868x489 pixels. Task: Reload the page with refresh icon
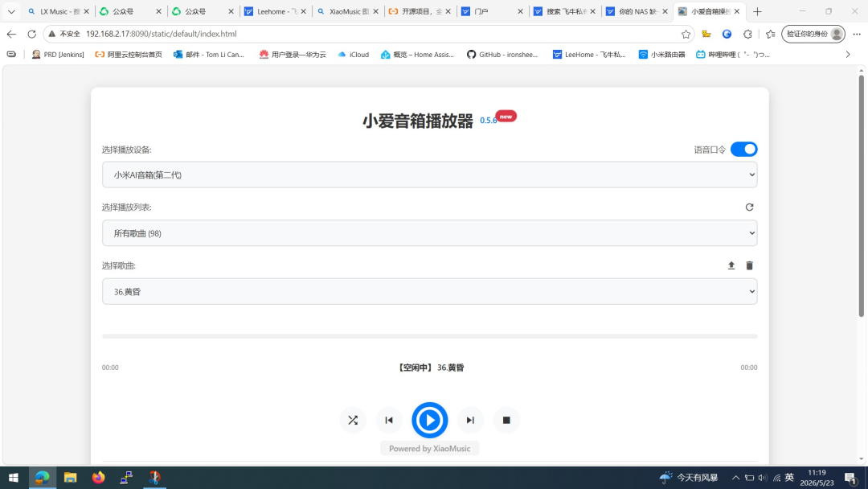pyautogui.click(x=31, y=34)
